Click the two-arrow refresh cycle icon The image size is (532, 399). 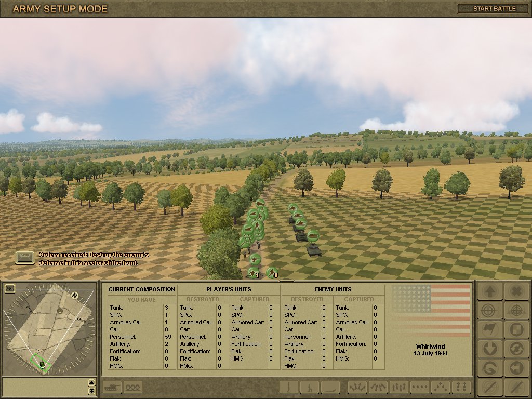pos(516,348)
